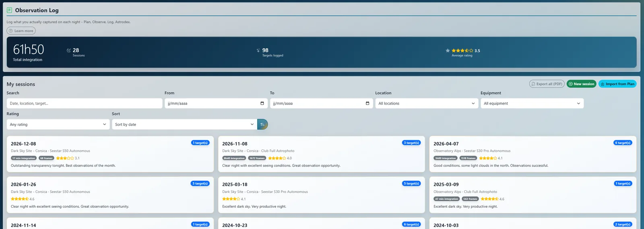Viewport: 644px width, 229px height.
Task: Open the 2026-04-07 session card
Action: 533,154
